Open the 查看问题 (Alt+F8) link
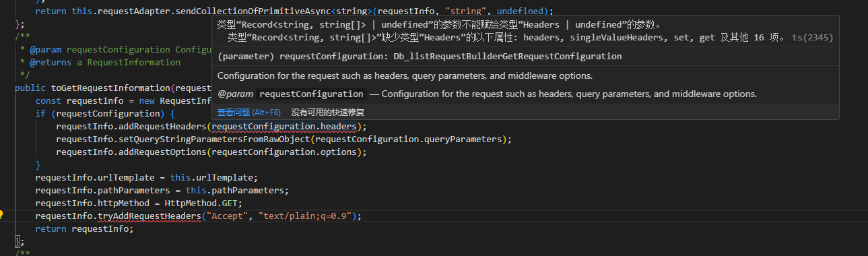Viewport: 868px width, 256px height. pyautogui.click(x=248, y=113)
